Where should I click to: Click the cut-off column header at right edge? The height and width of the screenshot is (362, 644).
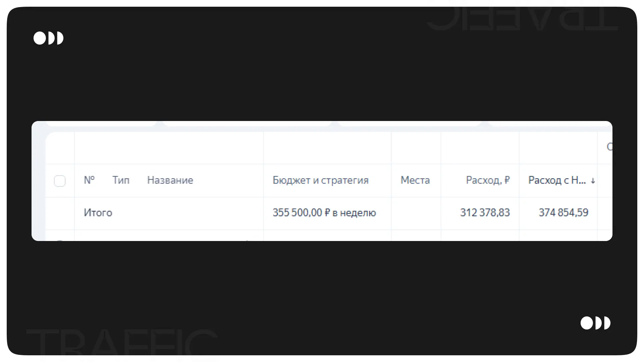pos(609,147)
